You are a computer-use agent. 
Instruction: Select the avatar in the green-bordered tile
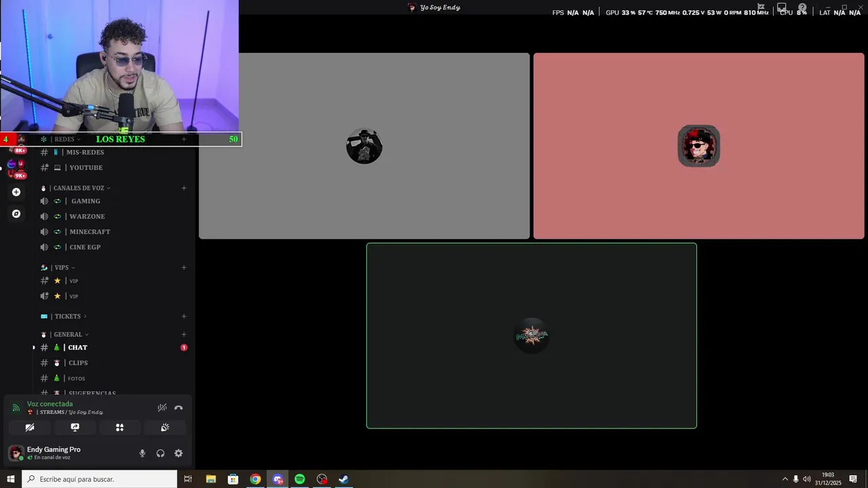(x=532, y=335)
